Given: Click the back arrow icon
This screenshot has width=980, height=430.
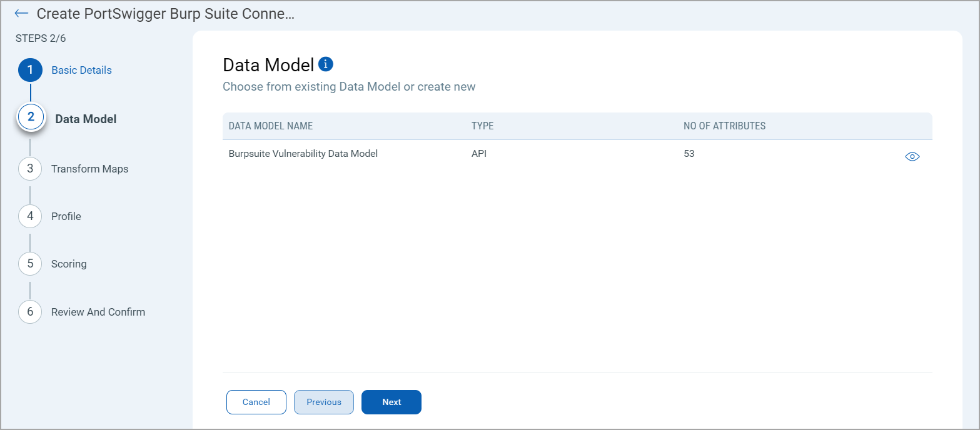Looking at the screenshot, I should click(22, 14).
